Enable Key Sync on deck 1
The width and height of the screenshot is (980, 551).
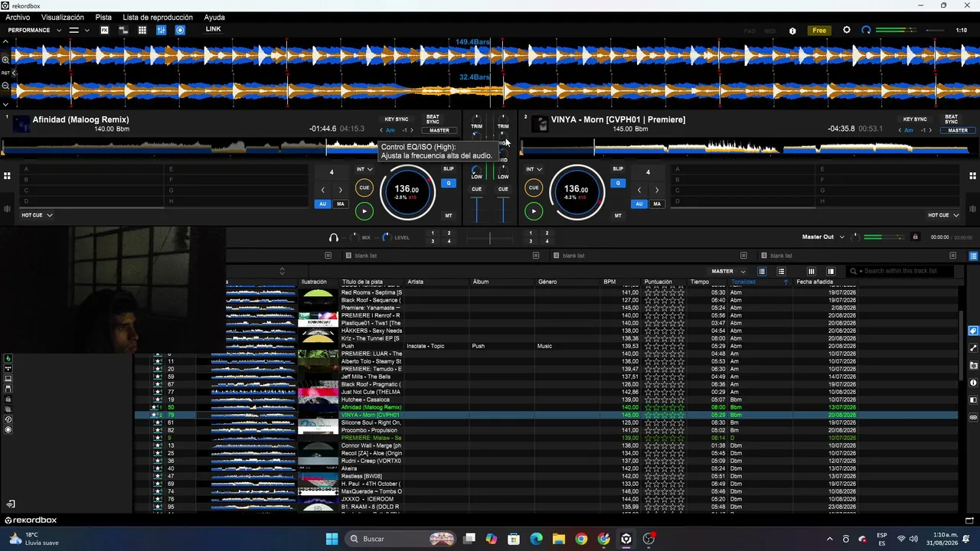click(397, 119)
